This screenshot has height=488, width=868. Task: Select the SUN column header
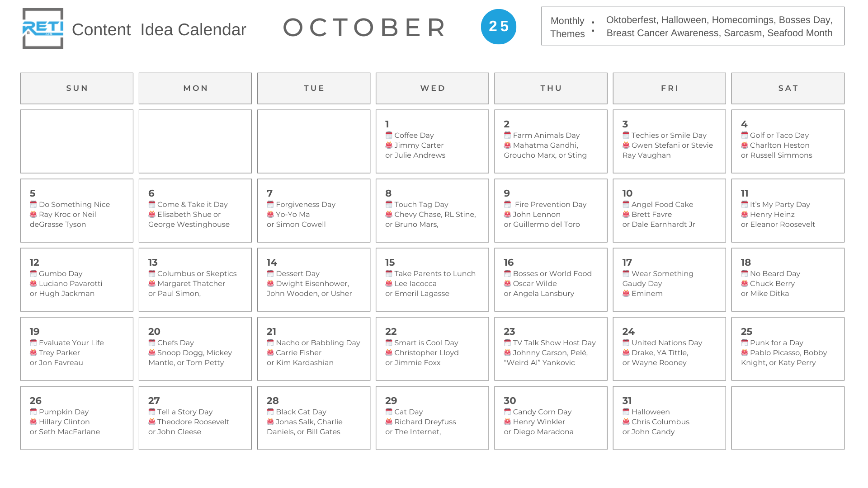77,88
